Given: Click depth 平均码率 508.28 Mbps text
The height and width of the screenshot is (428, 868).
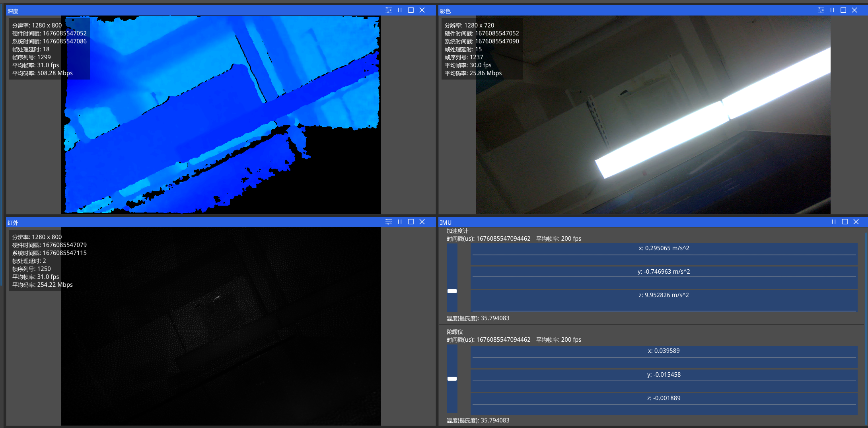Looking at the screenshot, I should (43, 73).
